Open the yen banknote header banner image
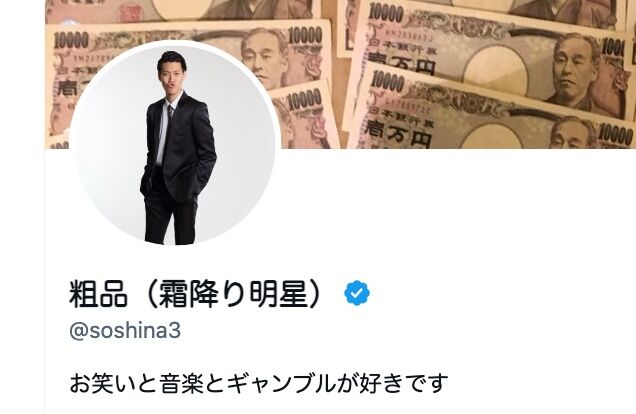 point(340,74)
